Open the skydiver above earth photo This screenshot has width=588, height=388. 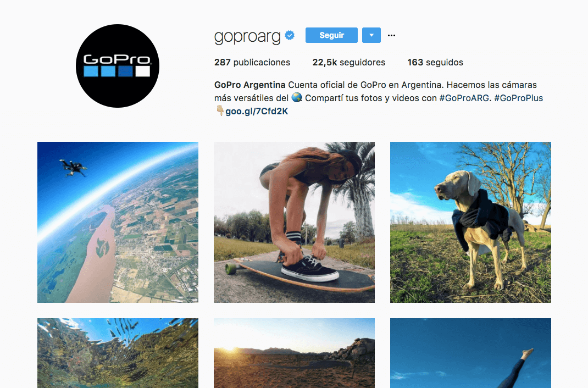(118, 222)
